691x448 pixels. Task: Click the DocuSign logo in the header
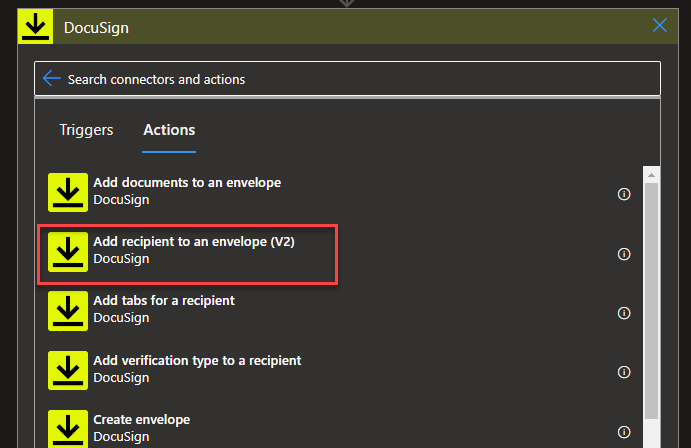click(x=36, y=27)
